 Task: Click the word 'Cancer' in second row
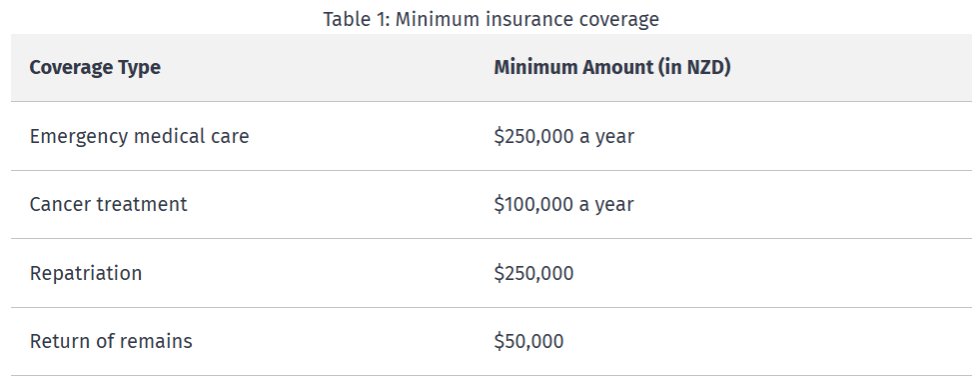coord(60,204)
